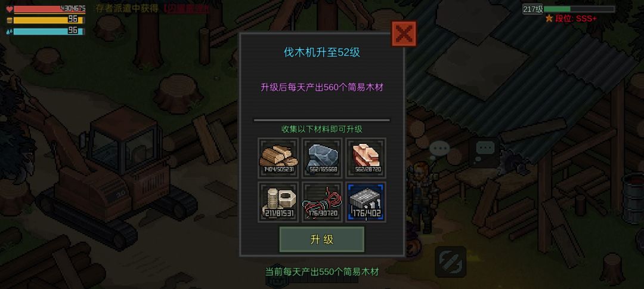Tap the circular swap arrows icon
This screenshot has width=644, height=289.
[x=451, y=262]
